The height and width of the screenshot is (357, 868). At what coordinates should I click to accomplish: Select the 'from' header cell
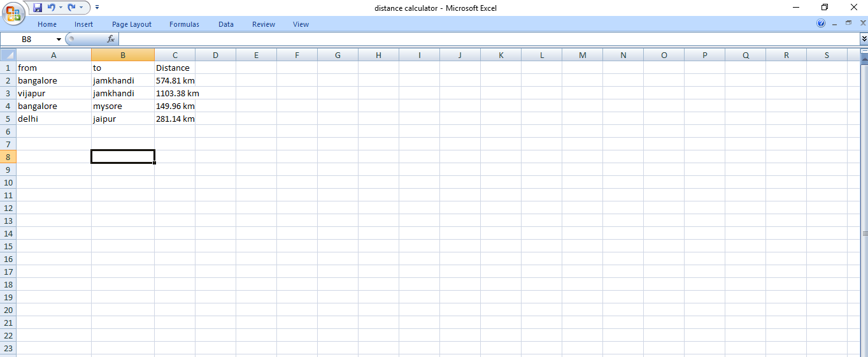tap(54, 68)
